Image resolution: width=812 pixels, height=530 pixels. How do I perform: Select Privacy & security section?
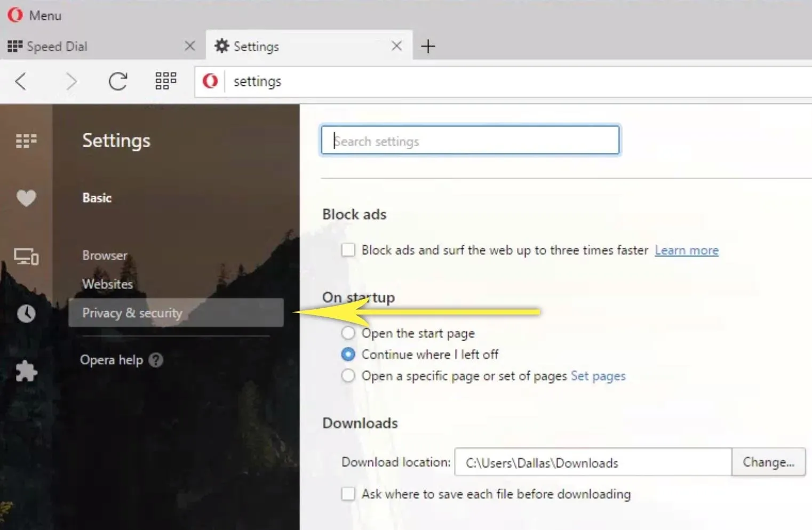click(x=176, y=313)
